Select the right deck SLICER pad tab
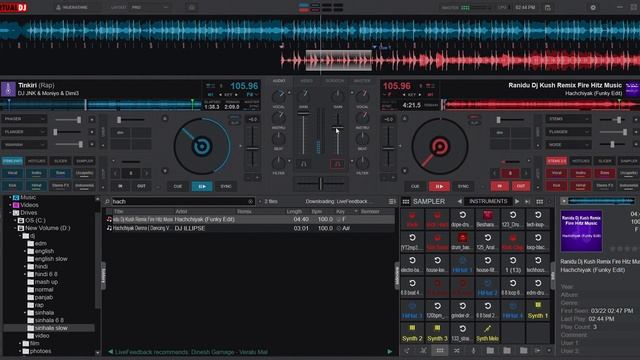Screen dimensions: 640x360 pos(604,161)
